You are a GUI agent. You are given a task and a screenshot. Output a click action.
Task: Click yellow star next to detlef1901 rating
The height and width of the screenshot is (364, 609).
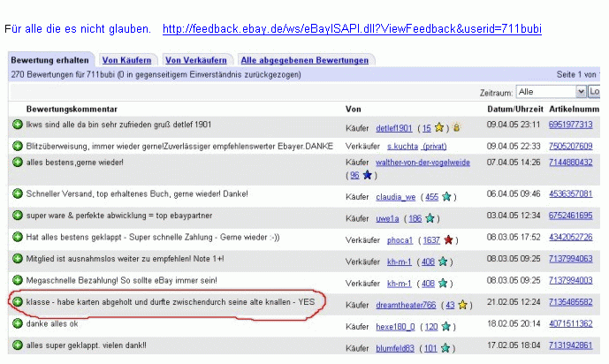(440, 128)
